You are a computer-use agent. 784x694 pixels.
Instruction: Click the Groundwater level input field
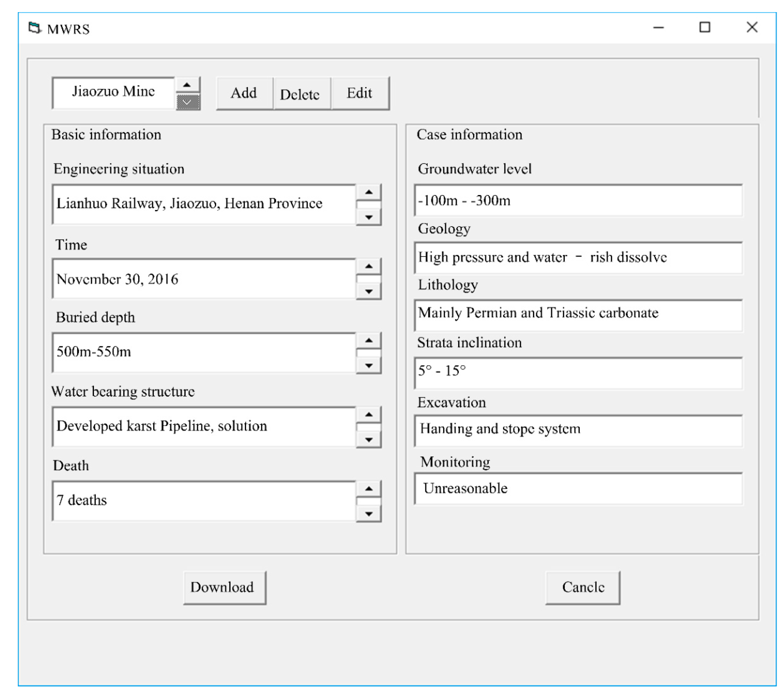click(x=578, y=201)
